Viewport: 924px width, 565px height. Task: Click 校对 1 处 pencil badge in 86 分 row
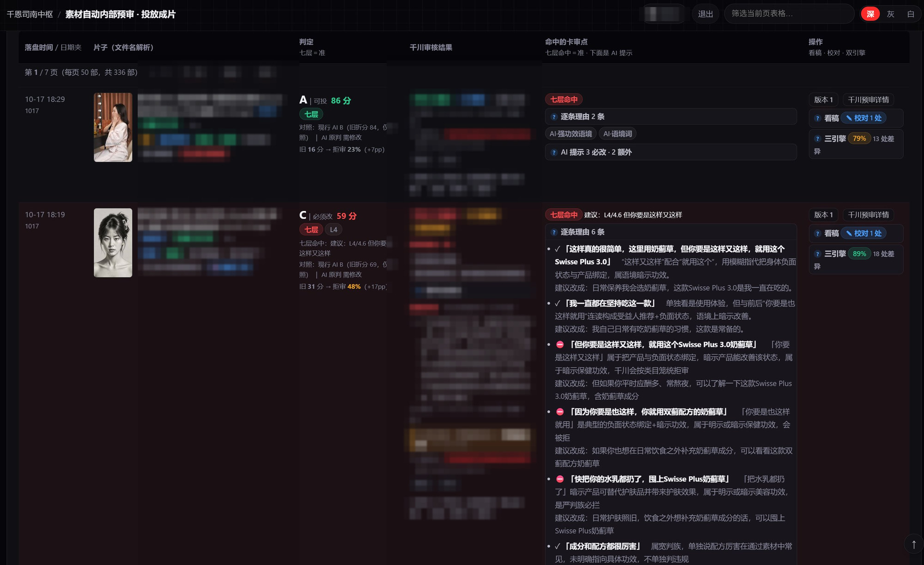coord(863,118)
